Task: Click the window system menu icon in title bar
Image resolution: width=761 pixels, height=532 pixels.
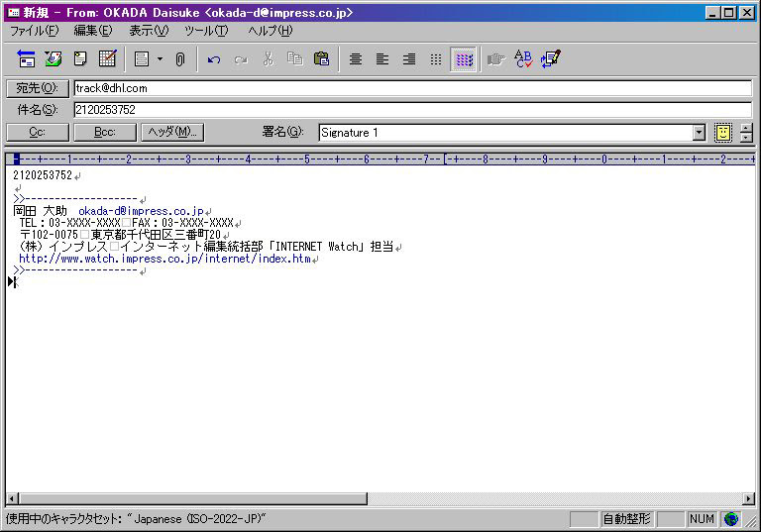Action: [x=14, y=13]
